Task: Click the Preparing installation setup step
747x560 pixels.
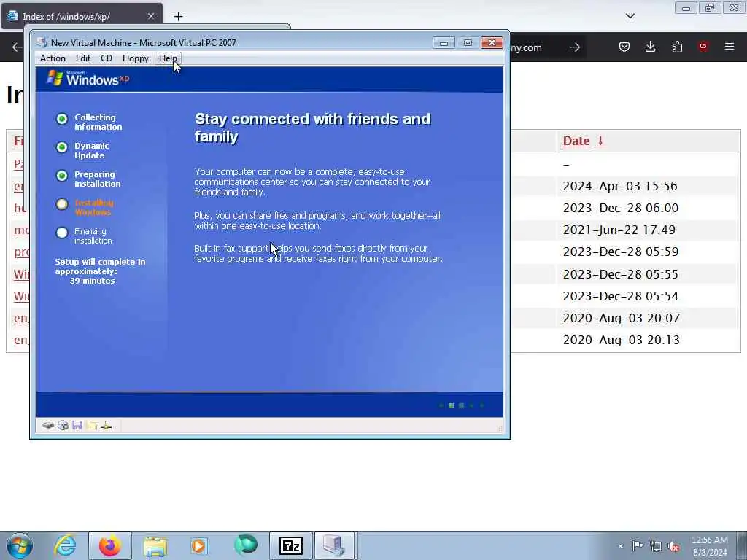Action: point(97,179)
